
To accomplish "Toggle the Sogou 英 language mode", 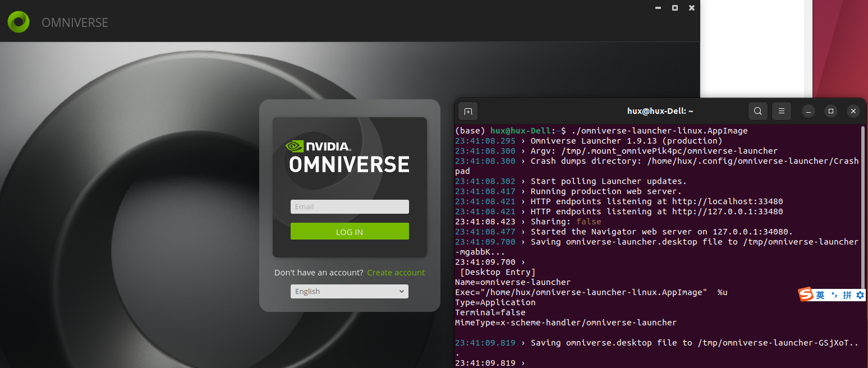I will pyautogui.click(x=820, y=295).
